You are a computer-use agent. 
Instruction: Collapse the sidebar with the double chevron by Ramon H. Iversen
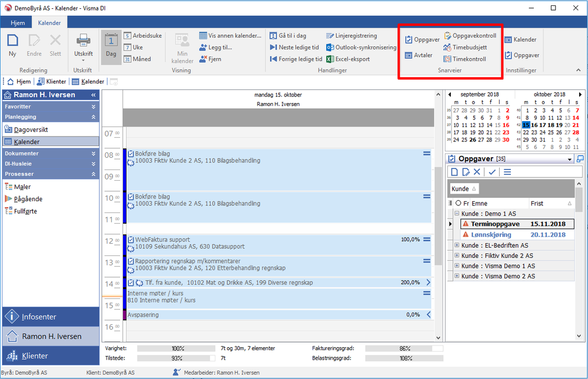point(94,95)
